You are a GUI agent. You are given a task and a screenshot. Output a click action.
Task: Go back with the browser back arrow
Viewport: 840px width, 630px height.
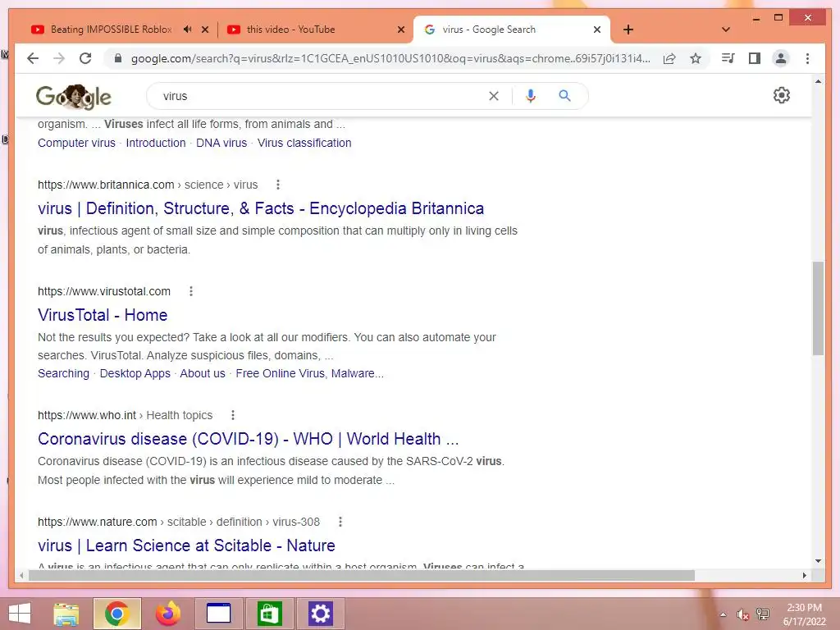33,58
